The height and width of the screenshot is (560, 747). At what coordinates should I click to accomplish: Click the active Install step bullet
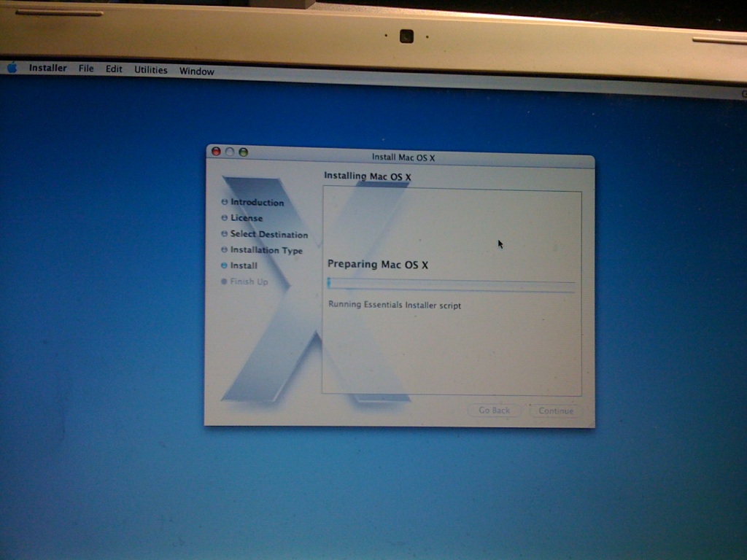pos(225,265)
